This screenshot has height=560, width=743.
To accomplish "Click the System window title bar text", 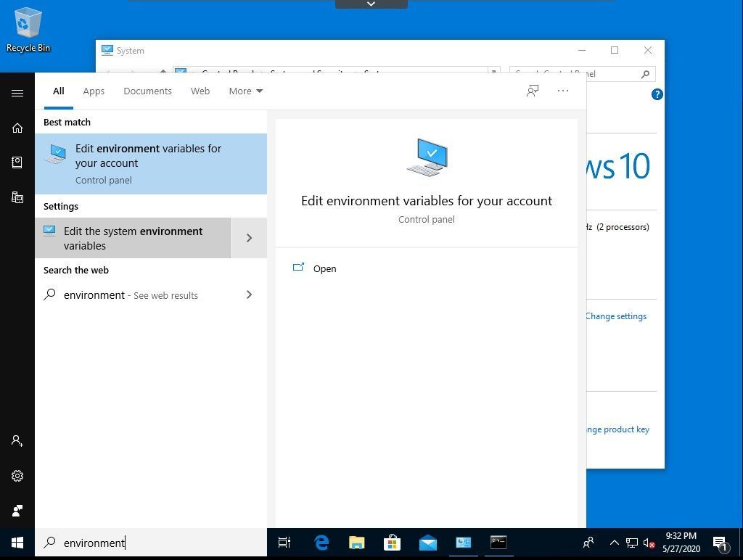I will tap(131, 51).
